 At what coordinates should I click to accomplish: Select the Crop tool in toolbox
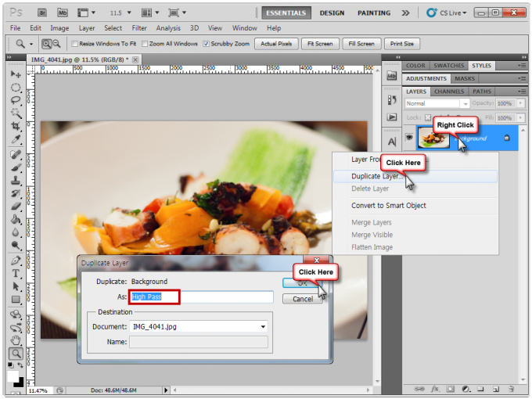tap(16, 126)
